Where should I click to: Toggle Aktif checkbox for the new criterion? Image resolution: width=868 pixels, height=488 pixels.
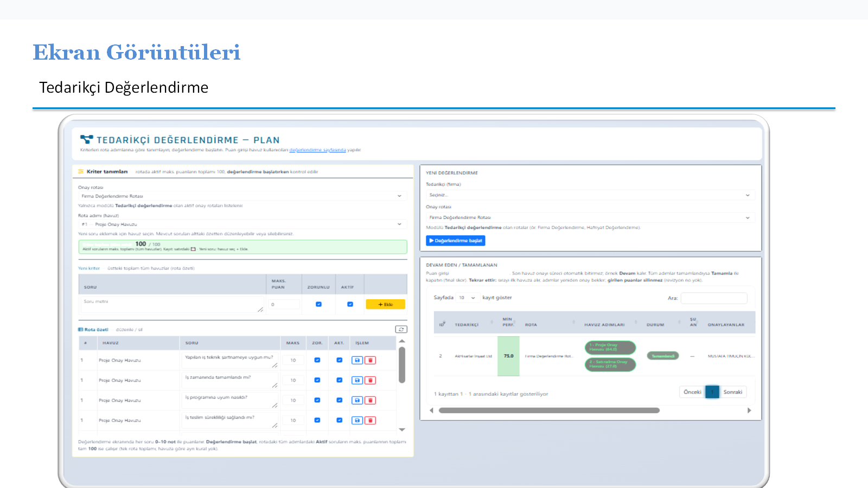350,304
